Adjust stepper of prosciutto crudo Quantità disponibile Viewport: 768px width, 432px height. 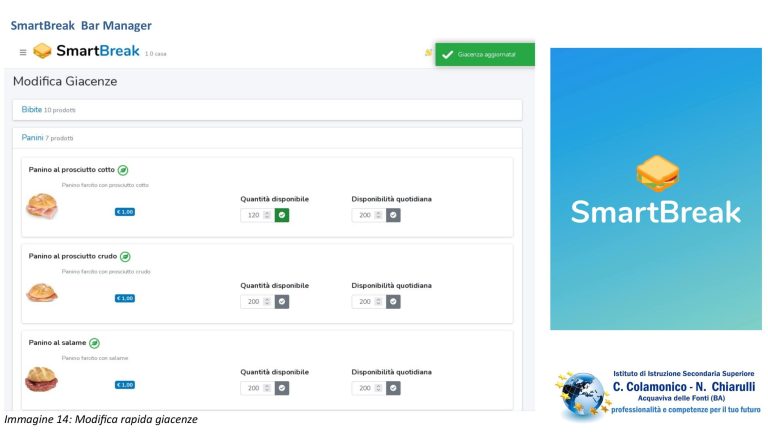267,302
